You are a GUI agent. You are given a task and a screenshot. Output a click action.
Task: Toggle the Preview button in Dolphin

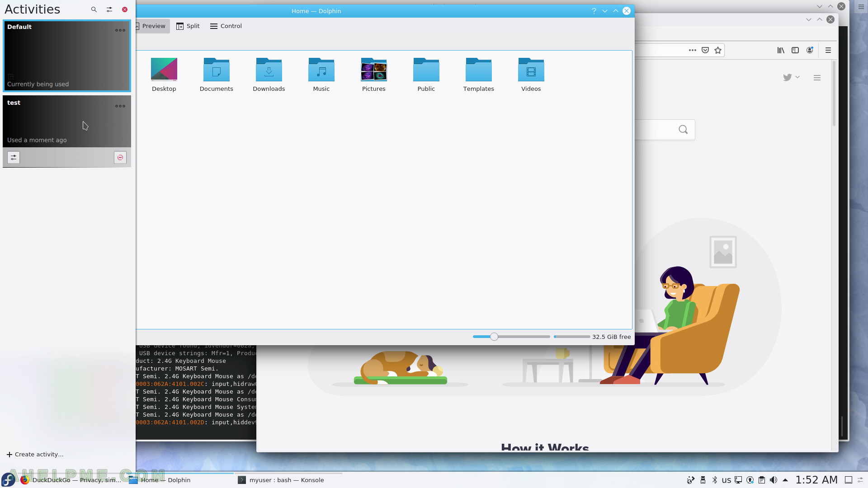point(152,26)
